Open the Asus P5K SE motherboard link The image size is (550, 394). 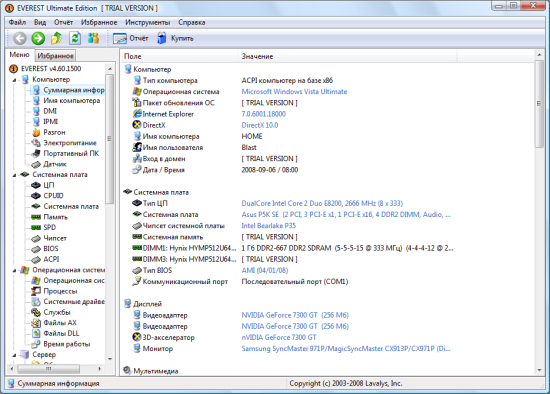coord(346,215)
